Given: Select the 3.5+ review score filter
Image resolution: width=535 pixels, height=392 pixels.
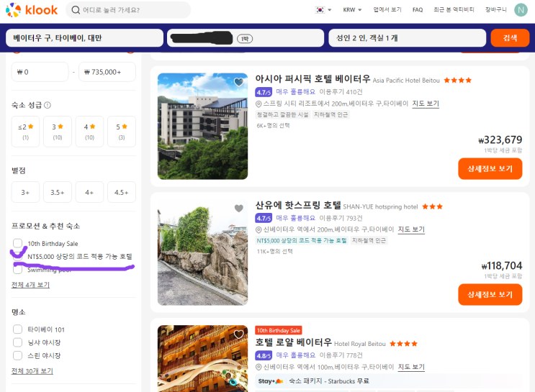Looking at the screenshot, I should pyautogui.click(x=58, y=192).
